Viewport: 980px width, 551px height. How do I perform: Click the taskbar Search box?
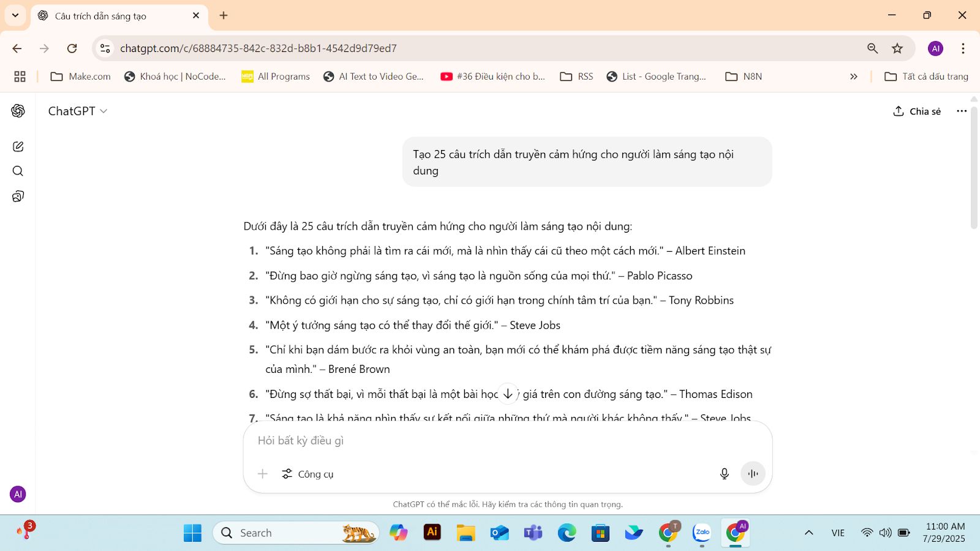tap(296, 533)
